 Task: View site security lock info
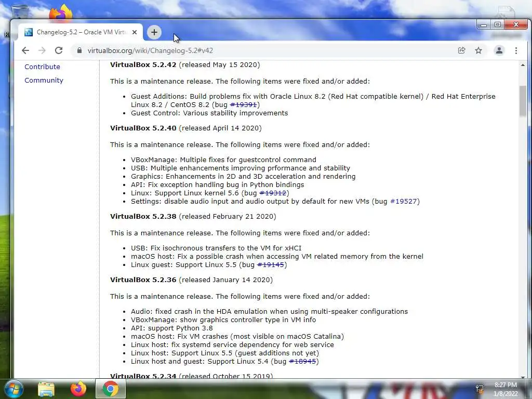pos(79,50)
